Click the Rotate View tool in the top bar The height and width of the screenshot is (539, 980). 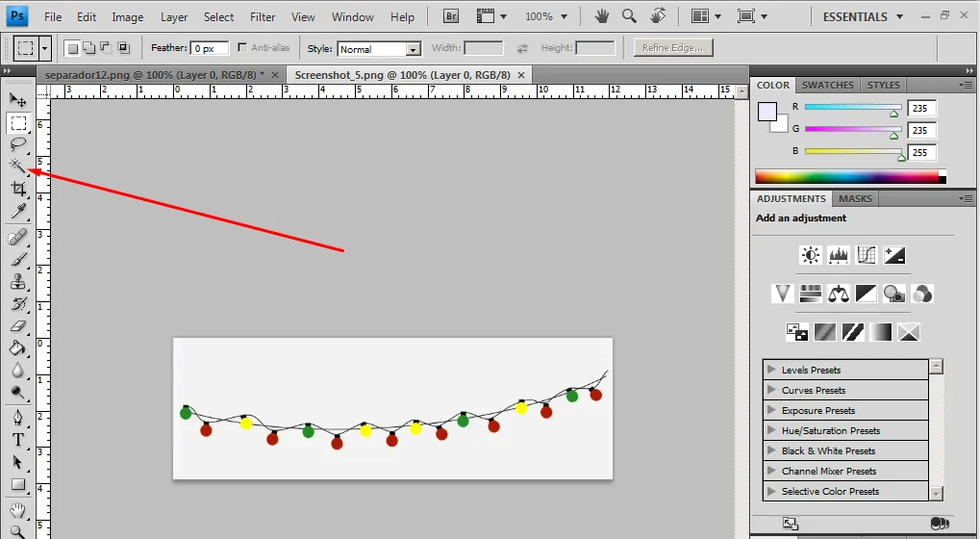[x=658, y=16]
